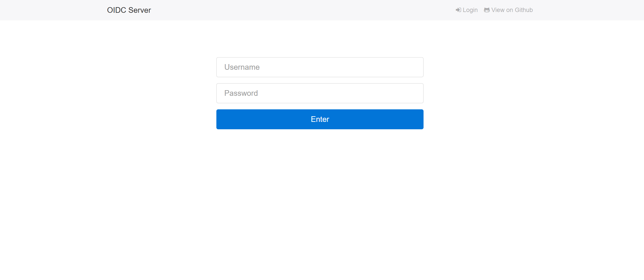The width and height of the screenshot is (644, 280).
Task: Go to the OIDC Server home brand
Action: click(129, 10)
